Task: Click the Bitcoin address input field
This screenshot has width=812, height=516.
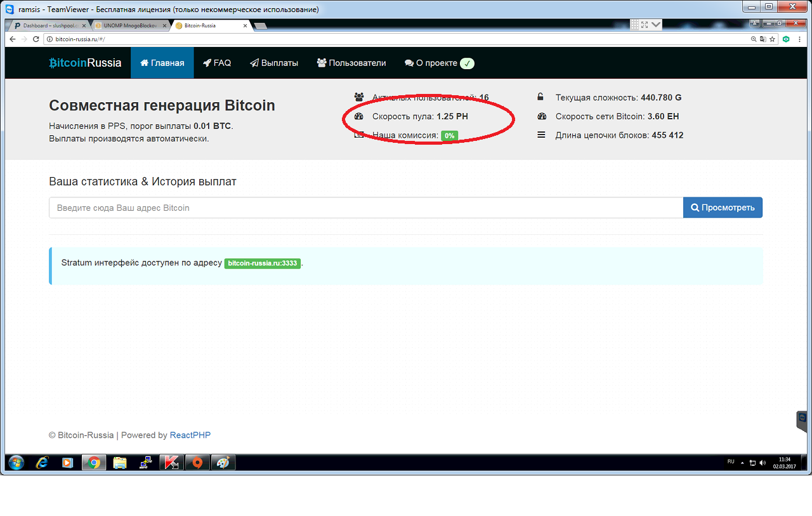Action: click(366, 208)
